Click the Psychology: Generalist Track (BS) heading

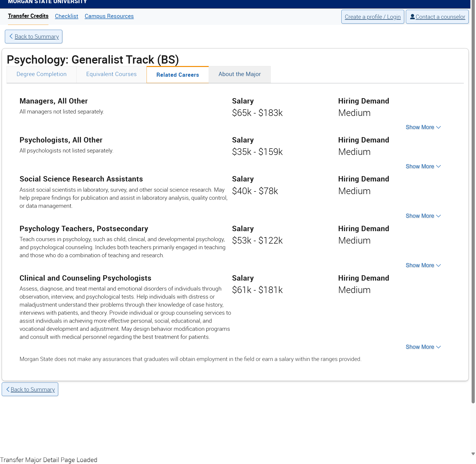coord(93,60)
